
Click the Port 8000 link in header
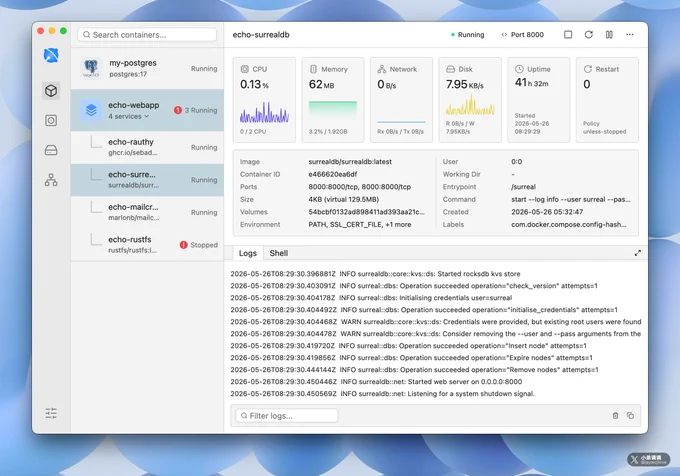point(523,35)
